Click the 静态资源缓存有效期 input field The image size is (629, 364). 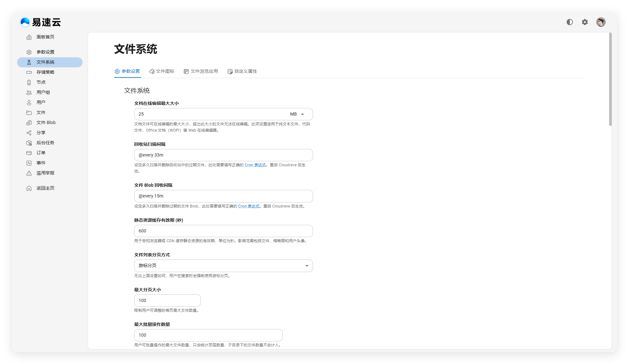(x=223, y=231)
